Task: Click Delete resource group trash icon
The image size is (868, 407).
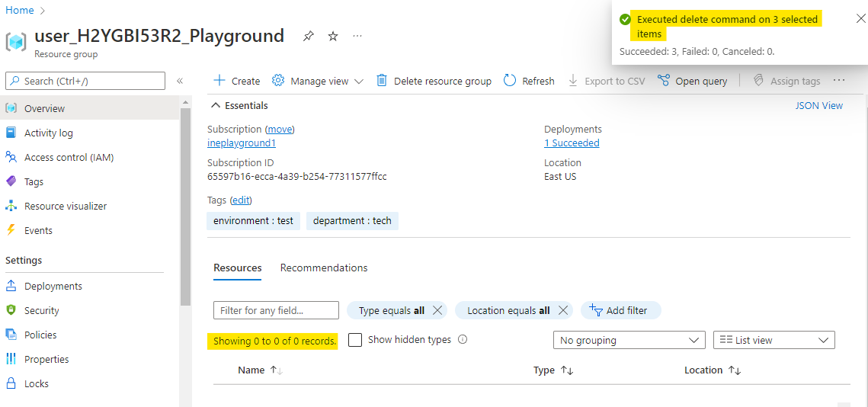Action: tap(383, 81)
